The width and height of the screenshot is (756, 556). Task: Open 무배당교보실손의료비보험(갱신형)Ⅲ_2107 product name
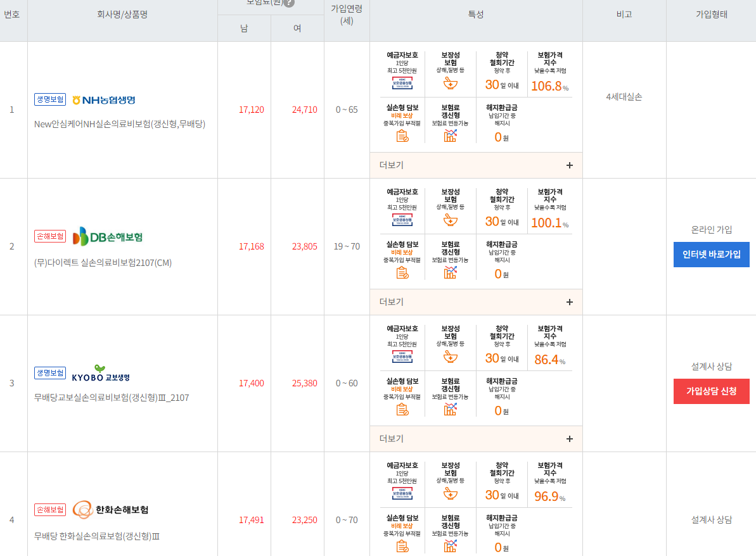(112, 398)
